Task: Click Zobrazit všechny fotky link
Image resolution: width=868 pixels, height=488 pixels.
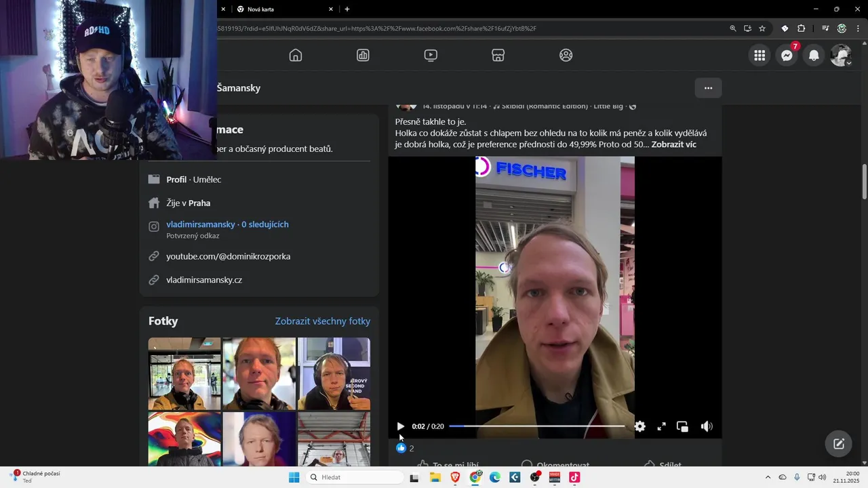Action: point(323,321)
